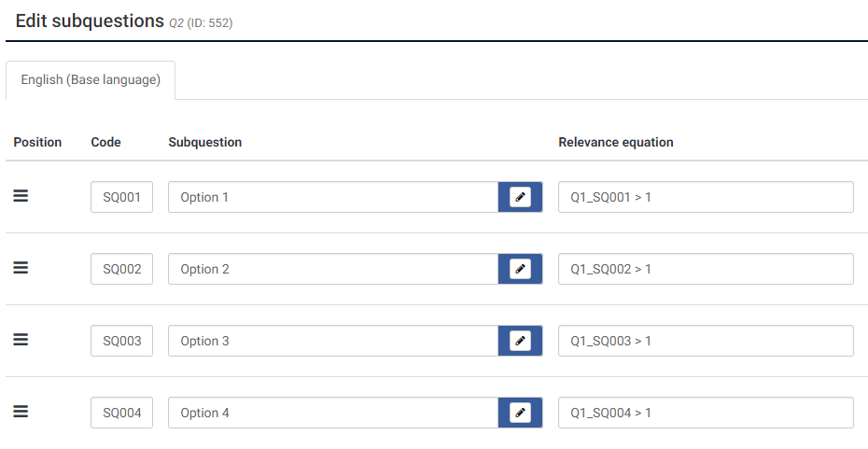This screenshot has height=449, width=868.
Task: Click the drag handle for SQ002 row
Action: pyautogui.click(x=21, y=268)
